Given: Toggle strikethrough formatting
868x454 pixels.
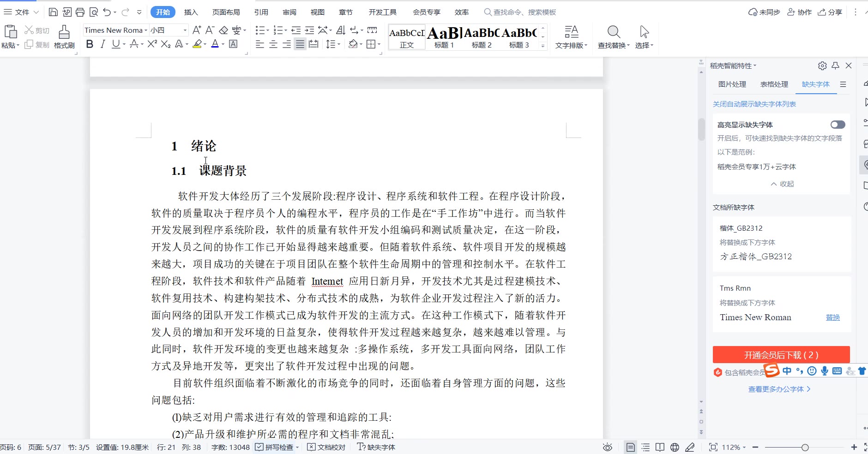Looking at the screenshot, I should pos(134,44).
